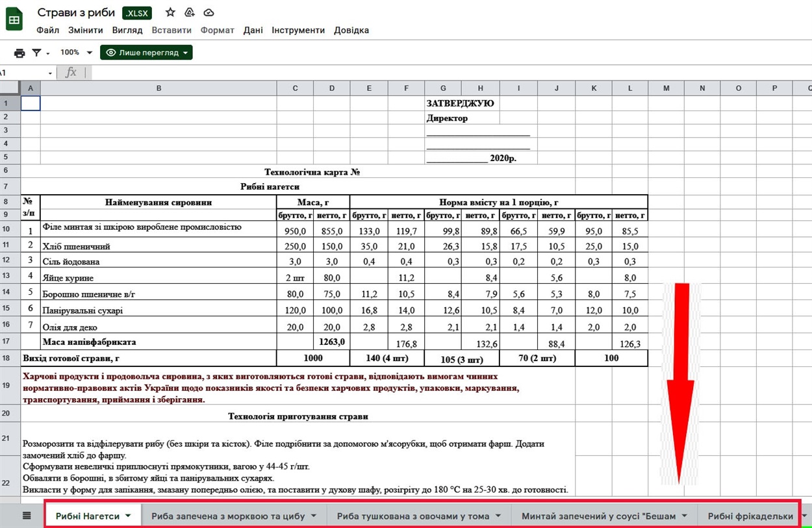This screenshot has height=528, width=812.
Task: Click the cell with value 950,0
Action: [x=296, y=230]
